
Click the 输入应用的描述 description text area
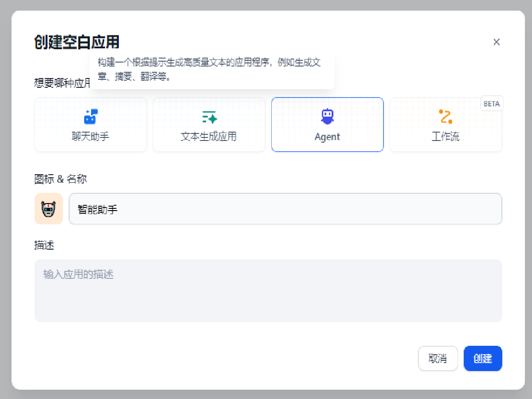(x=268, y=290)
